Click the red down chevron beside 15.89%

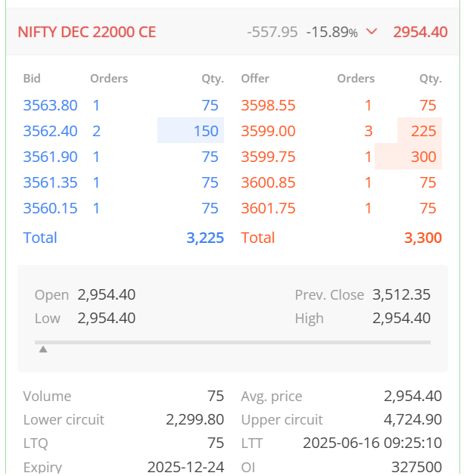[372, 31]
